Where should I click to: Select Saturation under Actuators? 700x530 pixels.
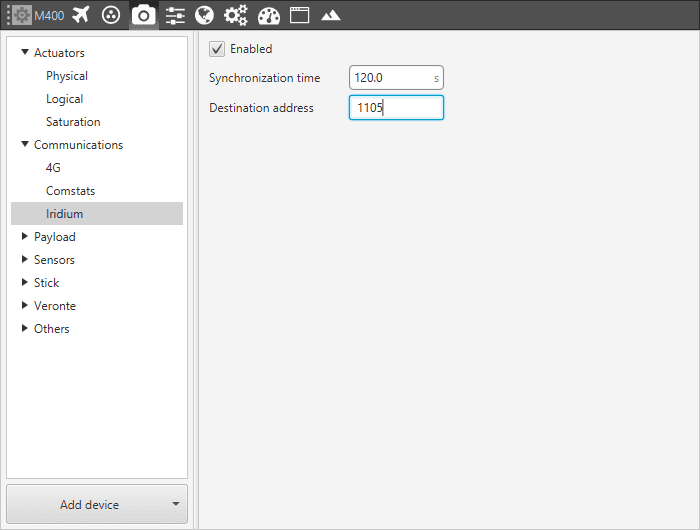[x=73, y=122]
